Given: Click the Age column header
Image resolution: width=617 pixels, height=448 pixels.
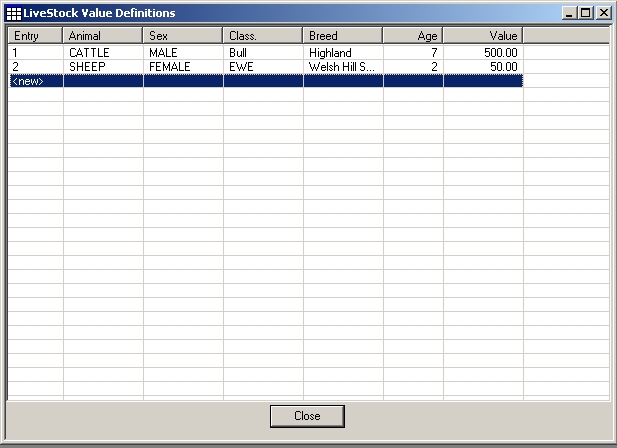Looking at the screenshot, I should (x=413, y=36).
